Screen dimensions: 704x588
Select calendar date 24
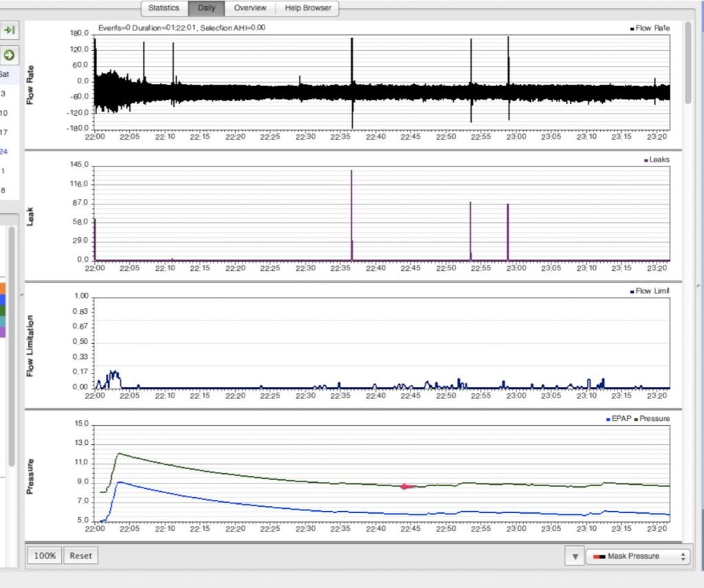[3, 152]
